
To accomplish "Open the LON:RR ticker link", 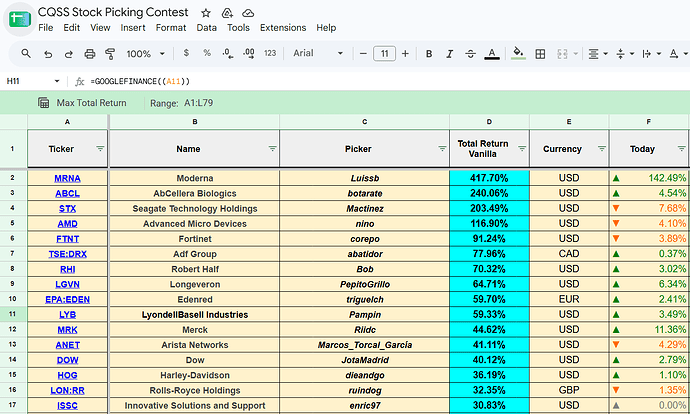I will click(67, 390).
